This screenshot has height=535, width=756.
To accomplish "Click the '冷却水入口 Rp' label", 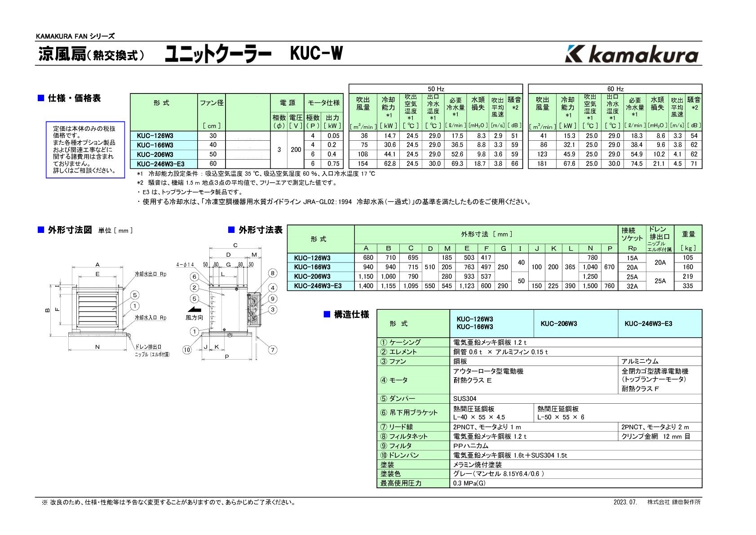I will (150, 318).
